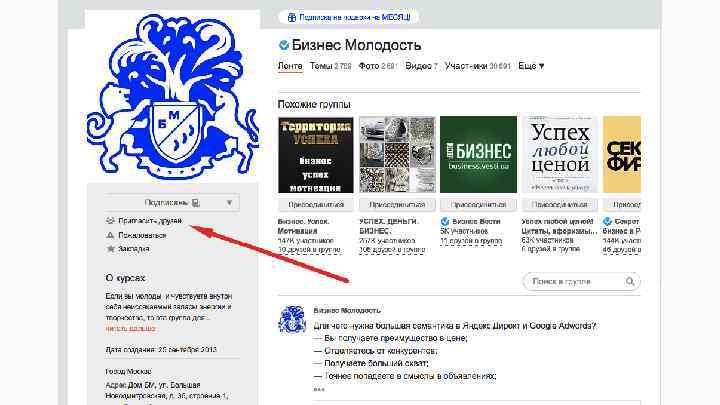Expand the post's ellipsis to read more
Image resolution: width=720 pixels, height=405 pixels.
point(319,389)
